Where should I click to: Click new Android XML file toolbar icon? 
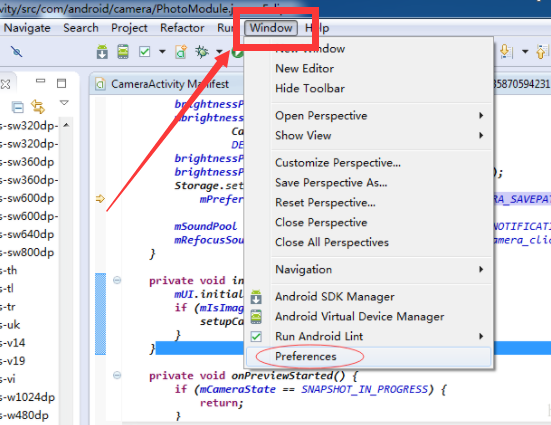click(181, 52)
